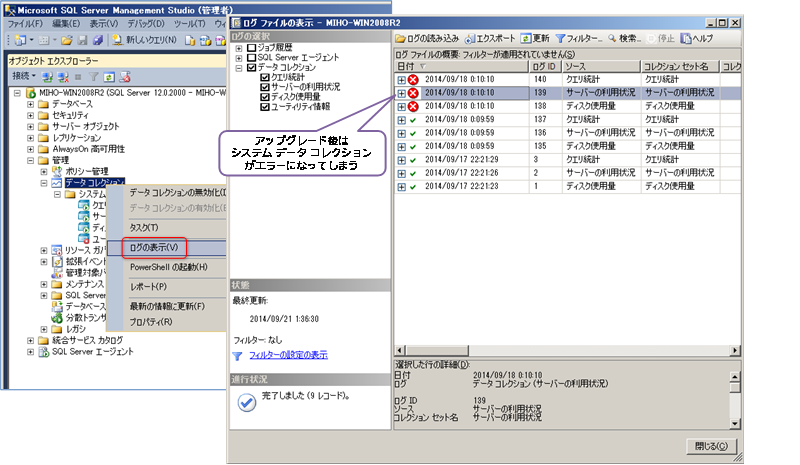Viewport: 800px width, 465px height.
Task: Sort by the ソース column header
Action: pyautogui.click(x=601, y=66)
